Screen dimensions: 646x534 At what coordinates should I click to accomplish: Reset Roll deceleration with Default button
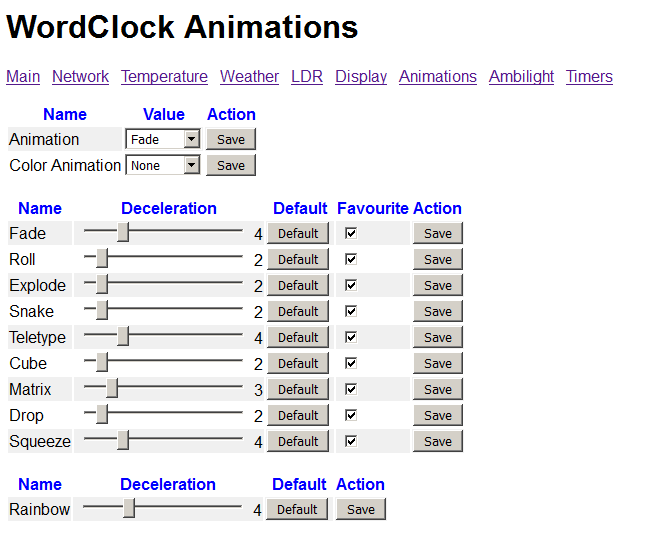coord(298,259)
